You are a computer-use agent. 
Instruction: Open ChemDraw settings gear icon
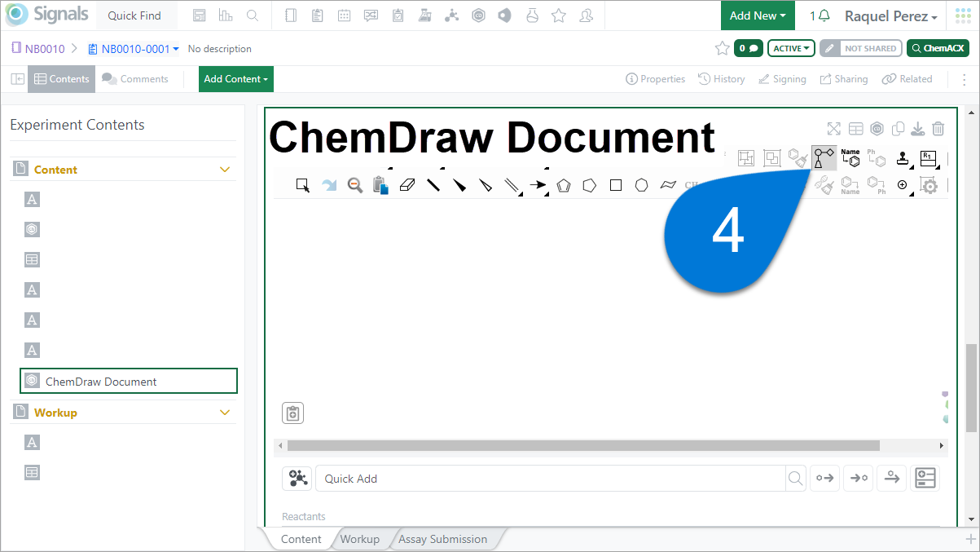tap(929, 186)
